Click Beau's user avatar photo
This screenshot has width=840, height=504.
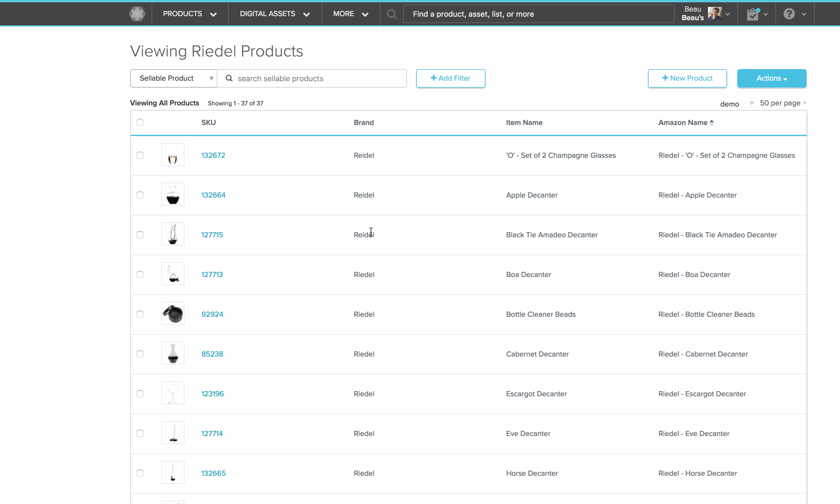point(714,14)
